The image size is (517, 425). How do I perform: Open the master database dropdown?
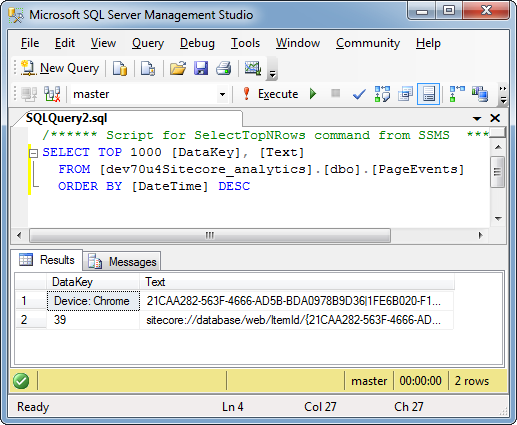tap(222, 94)
